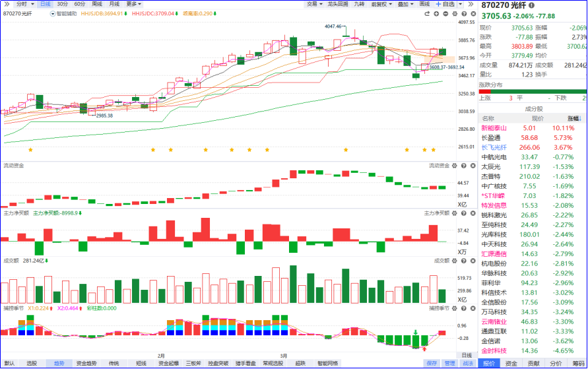
Task: Toggle 九转 indicator button
Action: tap(359, 4)
